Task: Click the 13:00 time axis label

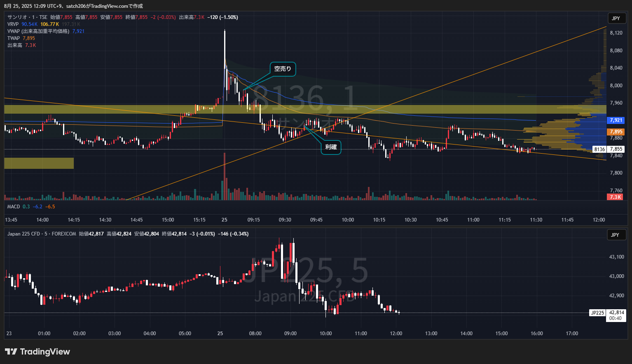Action: pyautogui.click(x=431, y=334)
